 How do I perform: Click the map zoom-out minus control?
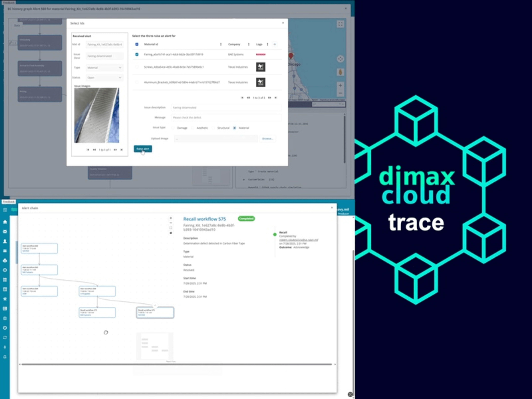click(x=340, y=93)
